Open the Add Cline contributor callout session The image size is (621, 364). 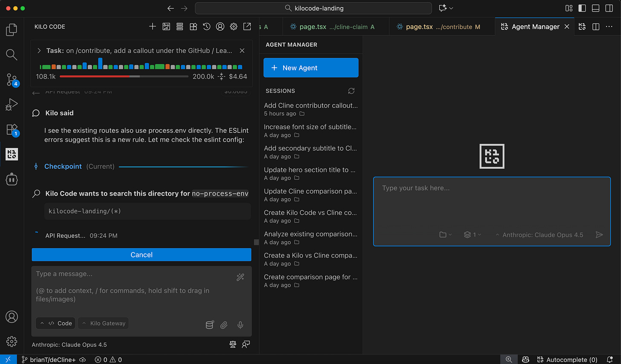pos(311,109)
